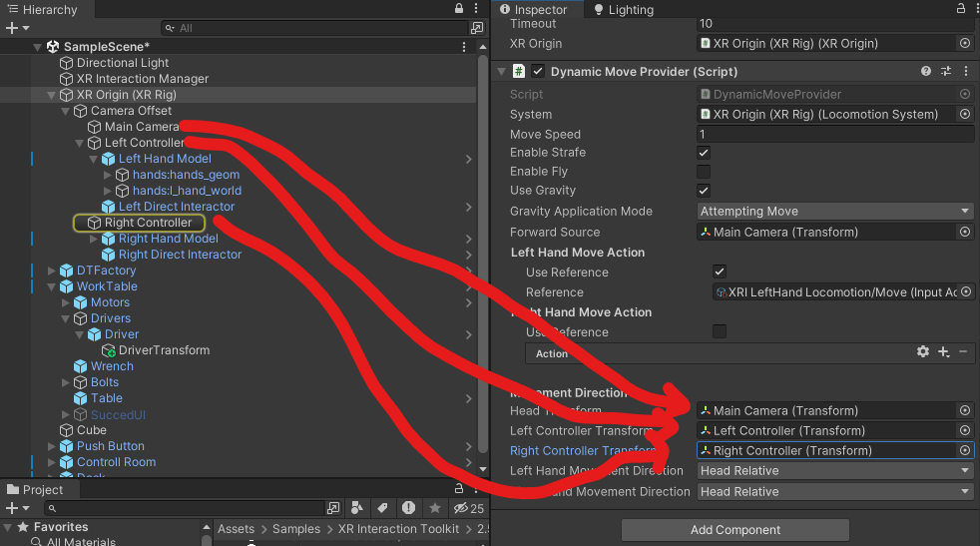The height and width of the screenshot is (546, 980).
Task: Switch to the Lighting tab
Action: [623, 9]
